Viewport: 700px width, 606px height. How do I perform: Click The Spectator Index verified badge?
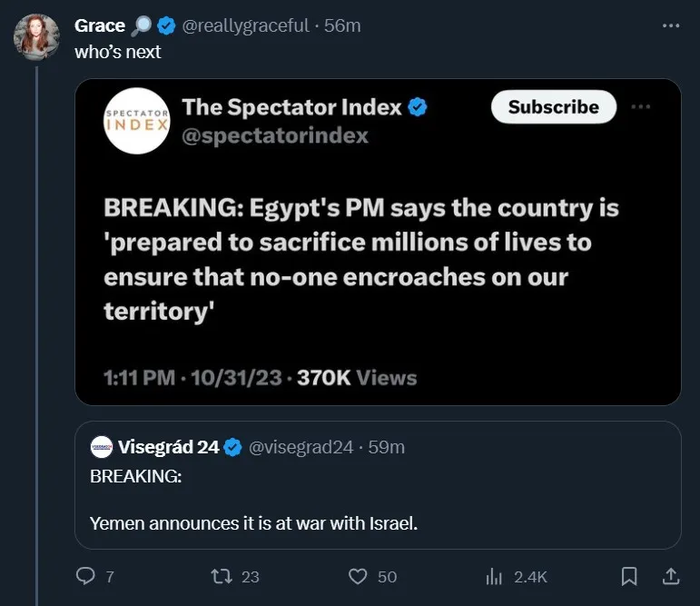[418, 107]
